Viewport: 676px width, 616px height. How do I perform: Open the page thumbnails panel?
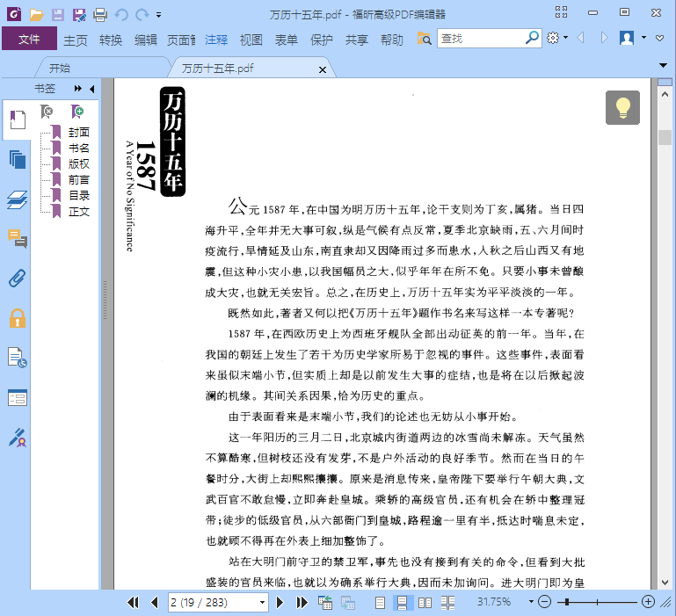point(18,160)
